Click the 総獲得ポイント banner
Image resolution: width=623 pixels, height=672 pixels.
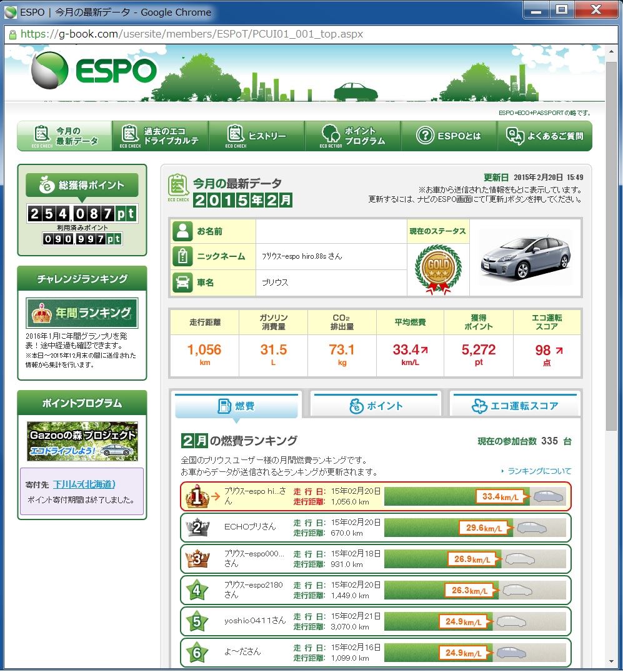click(82, 185)
